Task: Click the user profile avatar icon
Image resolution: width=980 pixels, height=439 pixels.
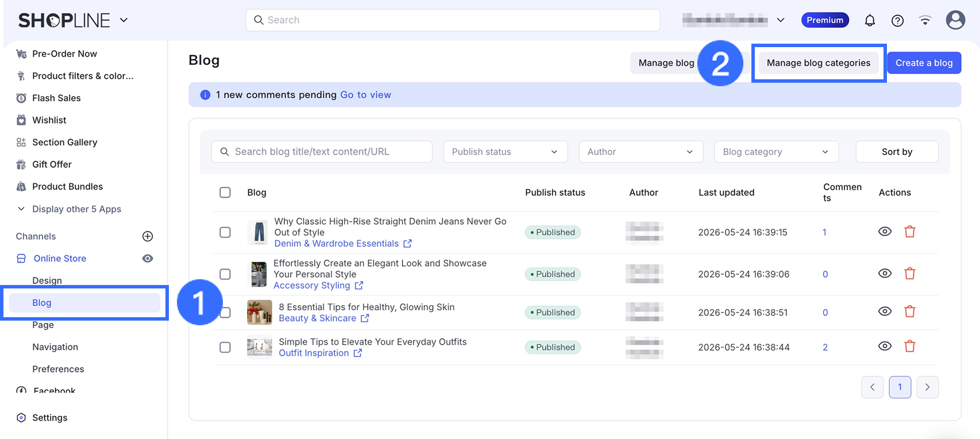Action: pyautogui.click(x=955, y=20)
